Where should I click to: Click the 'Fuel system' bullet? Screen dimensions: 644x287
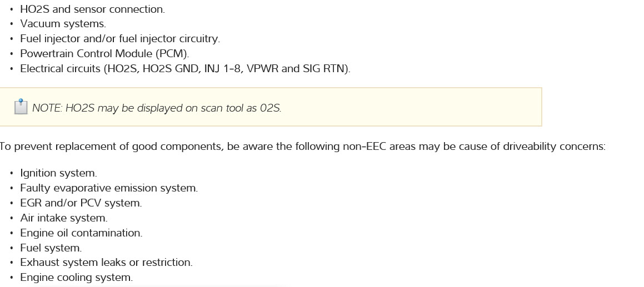[x=51, y=248]
